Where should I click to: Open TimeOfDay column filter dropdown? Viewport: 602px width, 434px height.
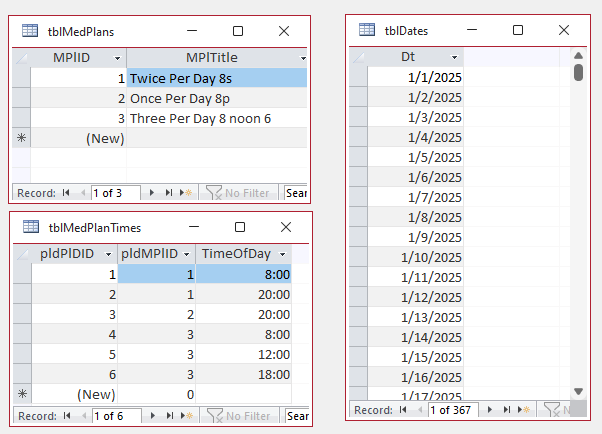[x=283, y=255]
